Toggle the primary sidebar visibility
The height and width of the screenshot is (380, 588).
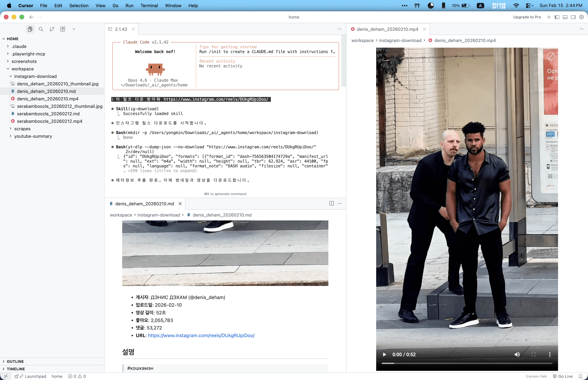point(557,17)
